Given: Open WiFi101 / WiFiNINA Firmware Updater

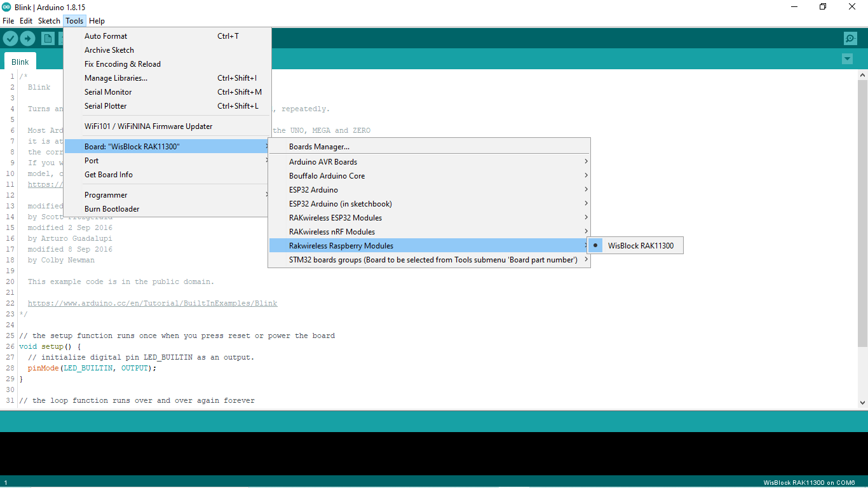Looking at the screenshot, I should [x=168, y=126].
